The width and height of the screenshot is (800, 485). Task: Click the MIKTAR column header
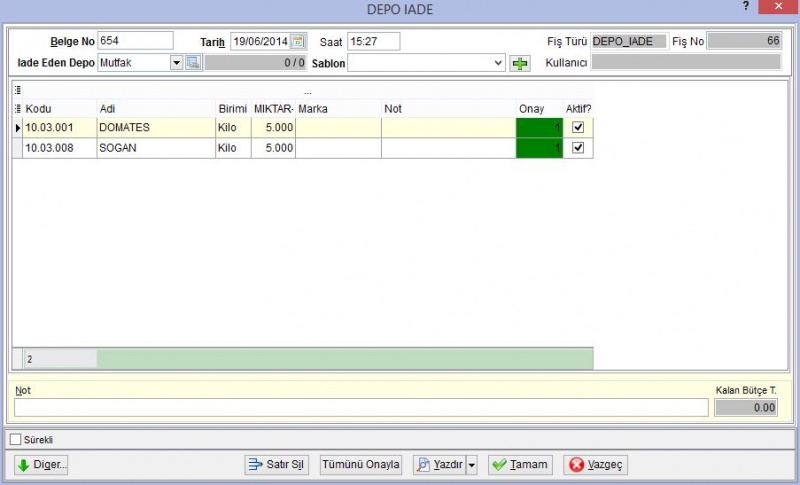(x=273, y=109)
